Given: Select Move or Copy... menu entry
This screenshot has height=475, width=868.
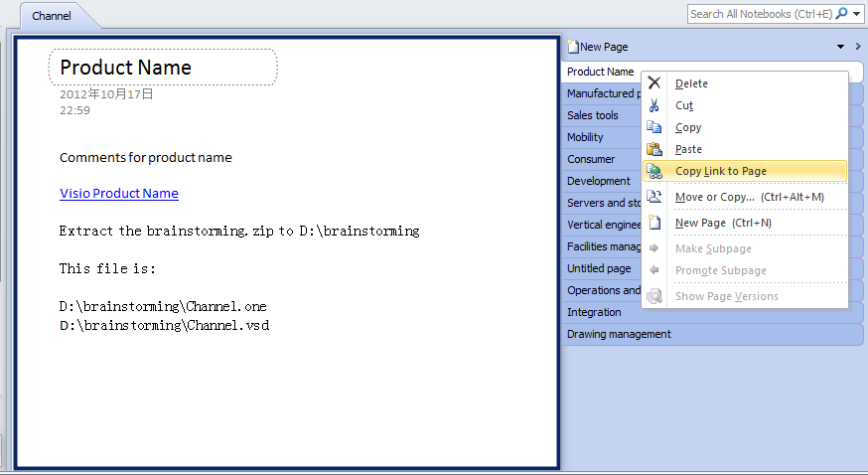Looking at the screenshot, I should click(745, 197).
